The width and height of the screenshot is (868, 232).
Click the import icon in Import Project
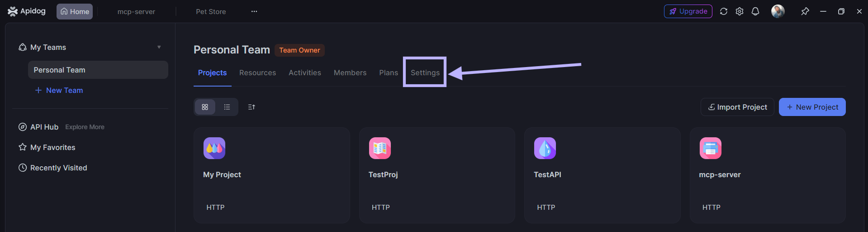[711, 107]
